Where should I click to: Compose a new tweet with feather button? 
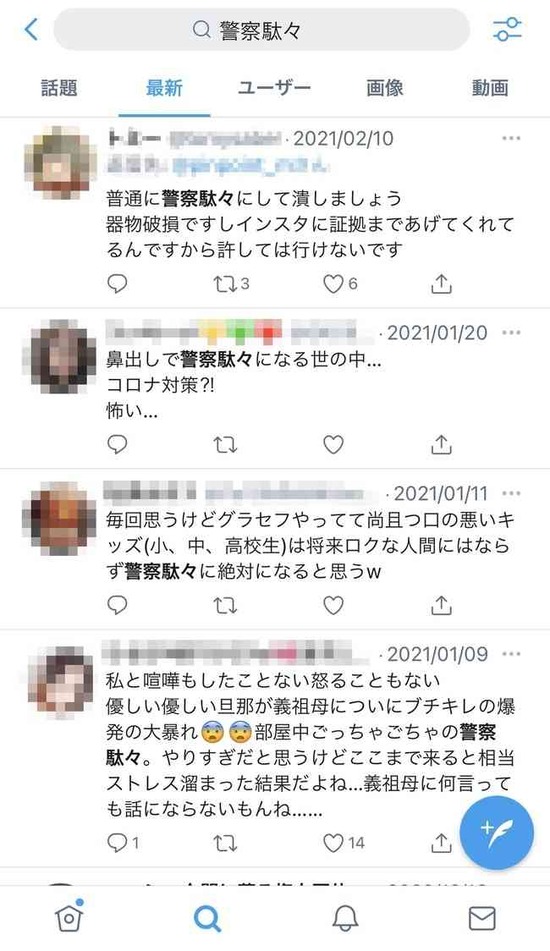coord(497,833)
